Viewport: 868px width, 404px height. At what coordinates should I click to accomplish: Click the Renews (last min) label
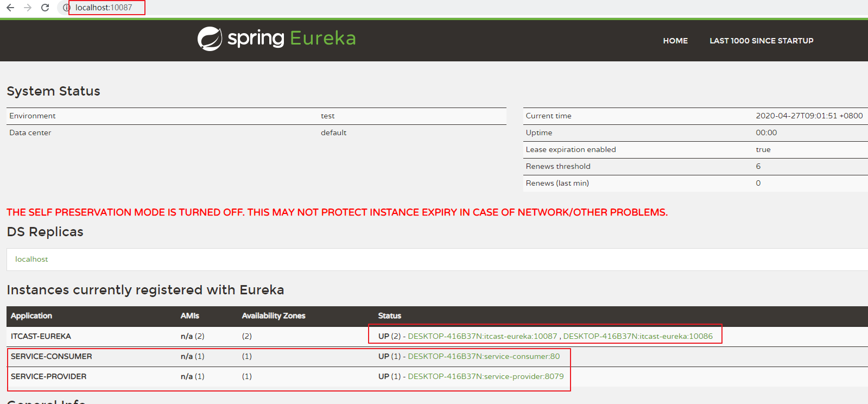point(557,184)
